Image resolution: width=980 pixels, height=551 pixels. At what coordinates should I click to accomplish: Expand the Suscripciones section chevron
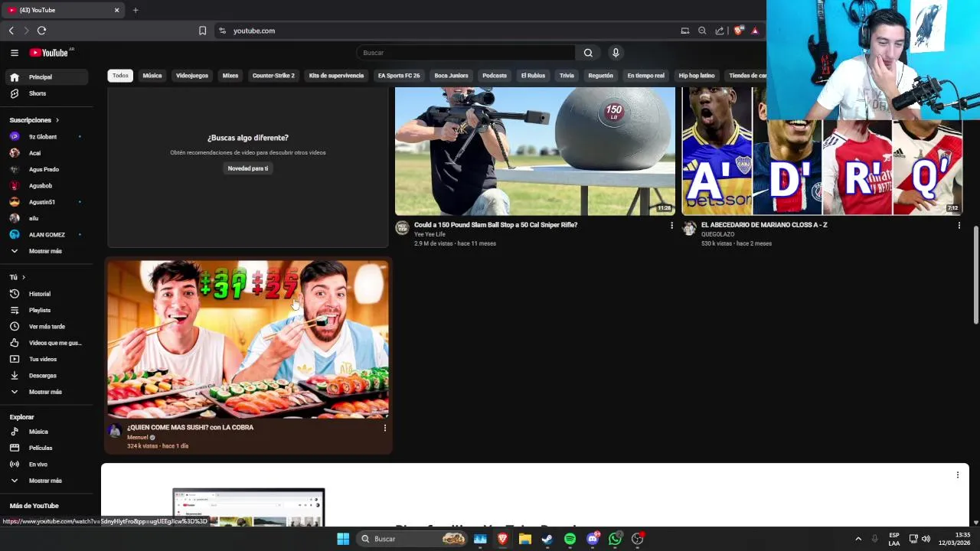(57, 120)
